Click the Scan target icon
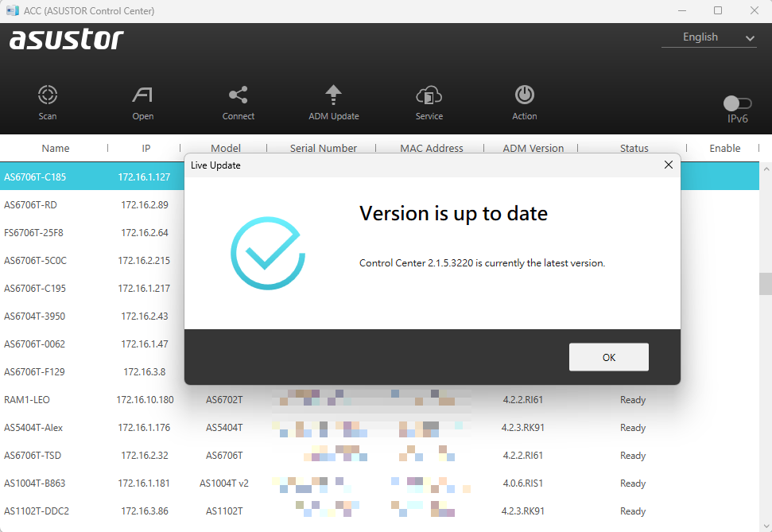 point(48,95)
